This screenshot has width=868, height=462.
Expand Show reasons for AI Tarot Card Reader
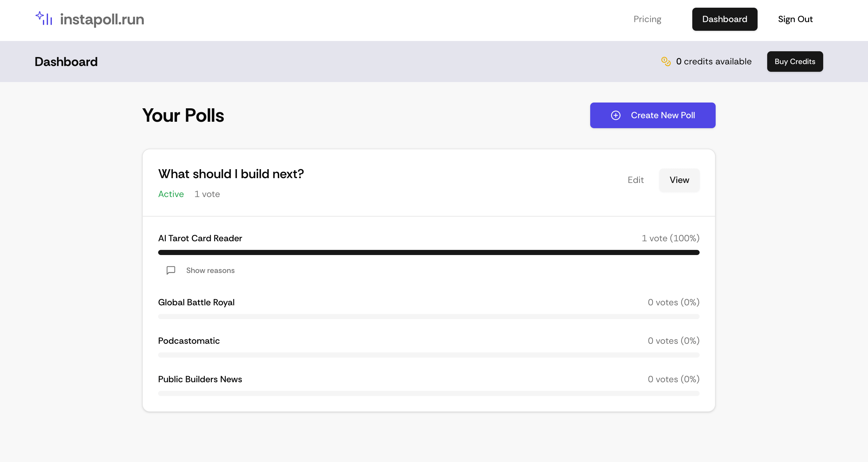[210, 270]
